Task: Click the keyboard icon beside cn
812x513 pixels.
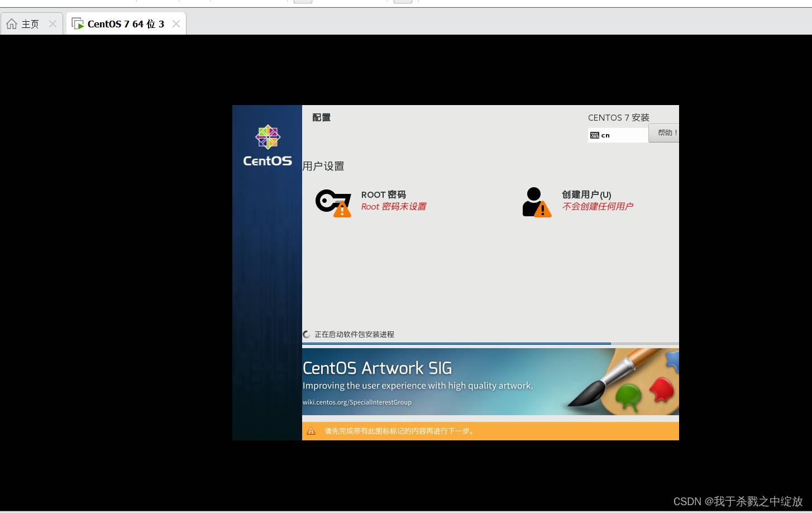Action: 594,135
